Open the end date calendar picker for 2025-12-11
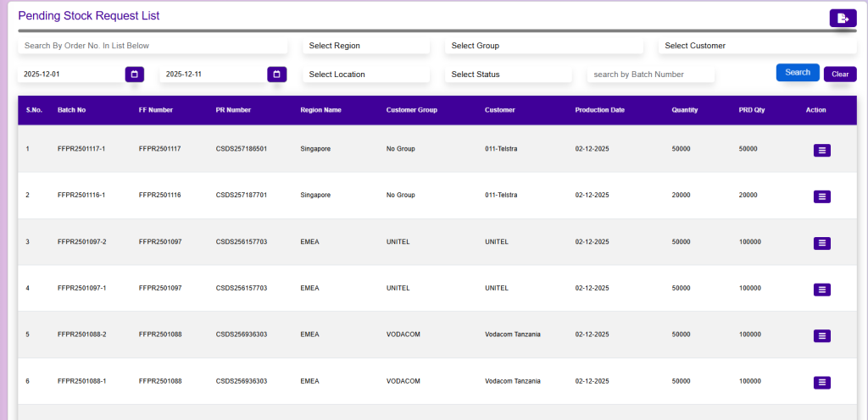The image size is (868, 420). coord(276,75)
